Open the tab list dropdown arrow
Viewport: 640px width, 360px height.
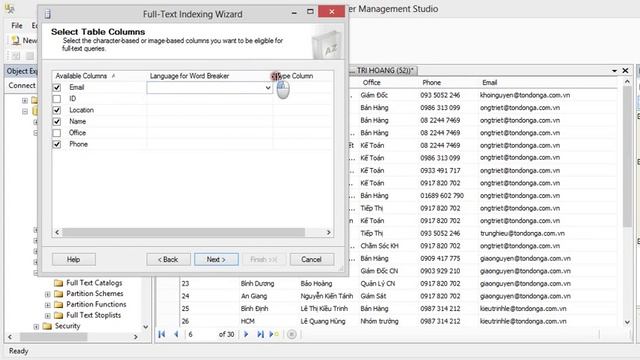[x=614, y=71]
